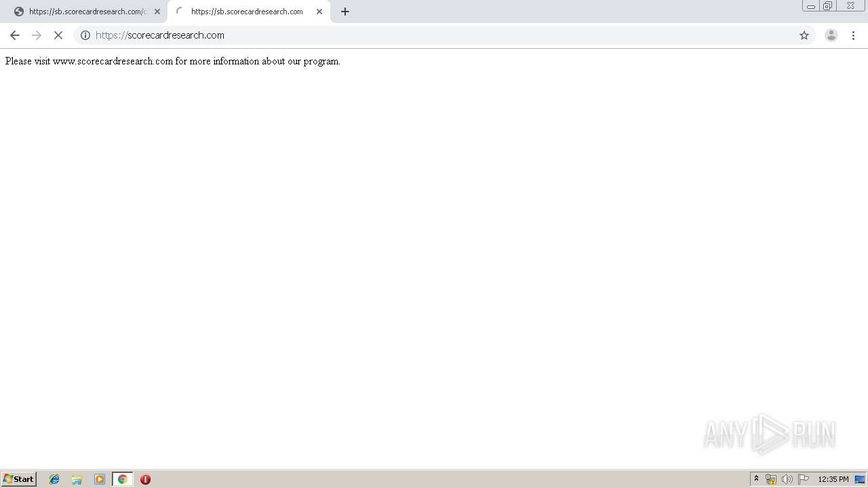
Task: Open the red Opera-style taskbar icon
Action: pyautogui.click(x=145, y=479)
